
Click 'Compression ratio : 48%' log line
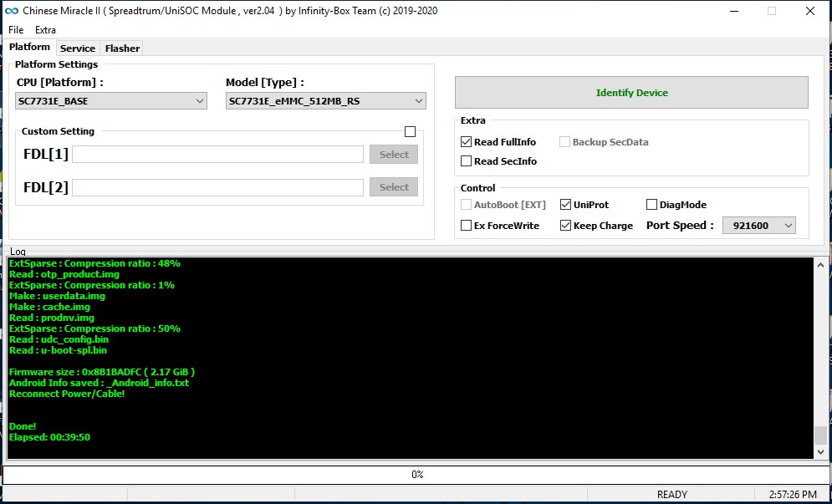click(x=95, y=263)
